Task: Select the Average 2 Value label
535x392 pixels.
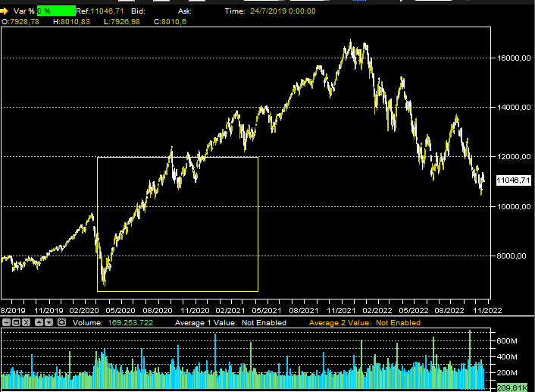Action: pos(364,323)
